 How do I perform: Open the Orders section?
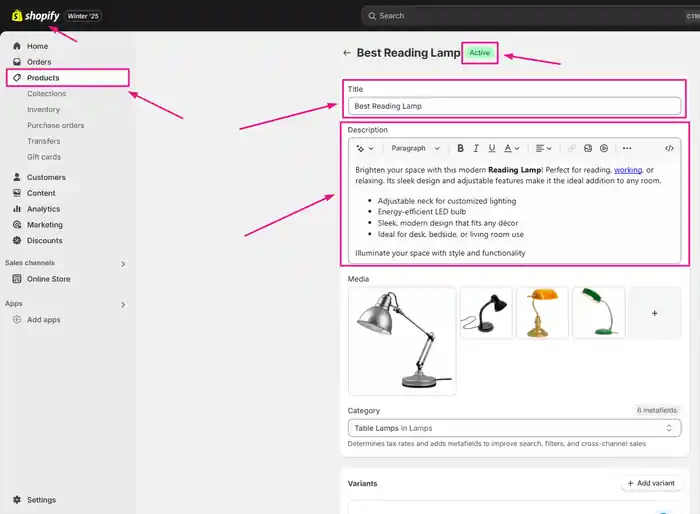click(x=39, y=62)
